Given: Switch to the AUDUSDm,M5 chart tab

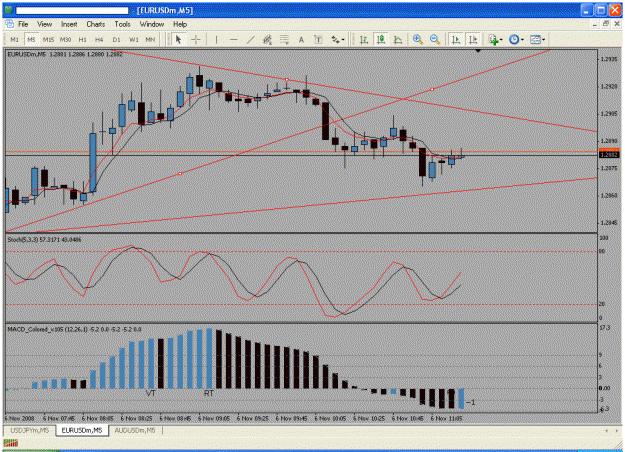Looking at the screenshot, I should point(135,430).
